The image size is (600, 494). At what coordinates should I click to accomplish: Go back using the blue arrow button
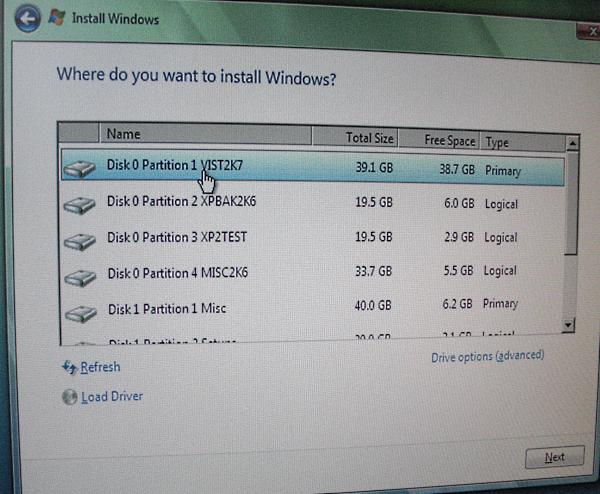[x=28, y=18]
